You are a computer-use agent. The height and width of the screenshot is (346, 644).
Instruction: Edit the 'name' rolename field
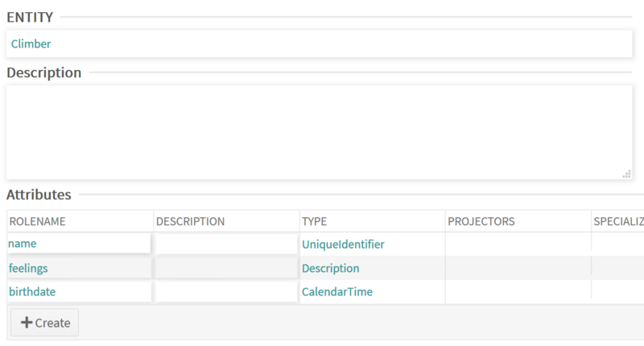pyautogui.click(x=79, y=244)
